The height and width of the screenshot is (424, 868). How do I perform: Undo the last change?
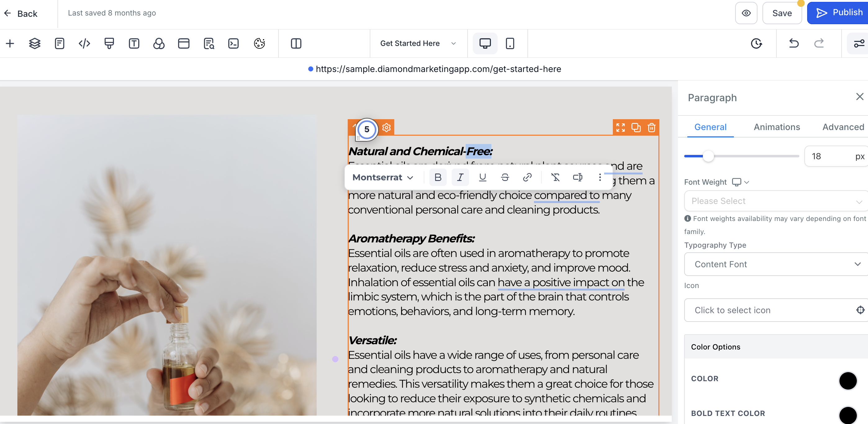click(794, 43)
